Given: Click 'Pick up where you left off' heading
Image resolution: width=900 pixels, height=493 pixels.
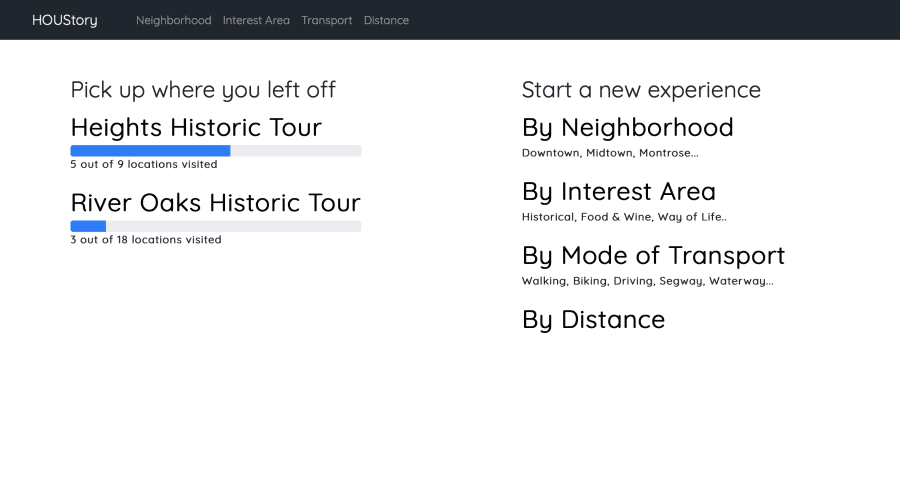Looking at the screenshot, I should point(203,90).
